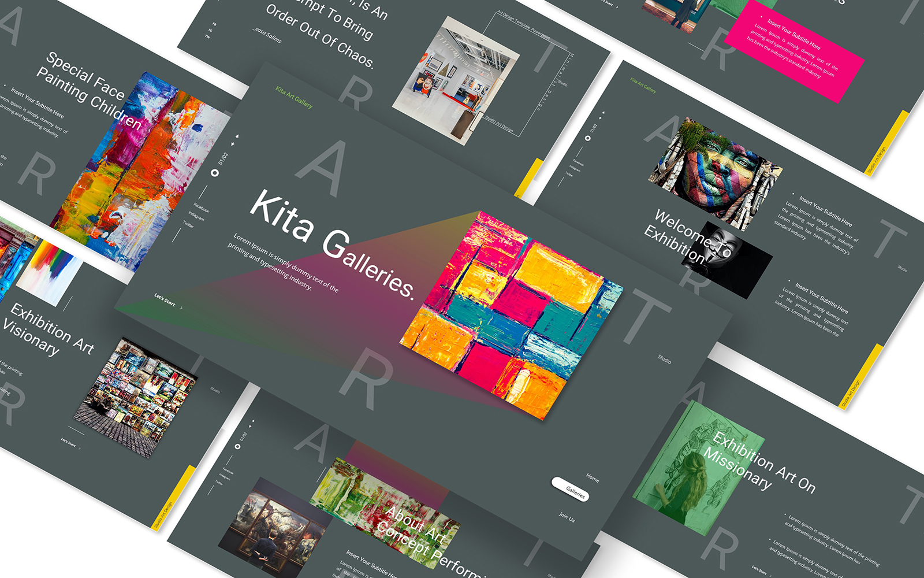Click the green Kita Art Gallery logo text
The image size is (924, 578).
pyautogui.click(x=294, y=97)
